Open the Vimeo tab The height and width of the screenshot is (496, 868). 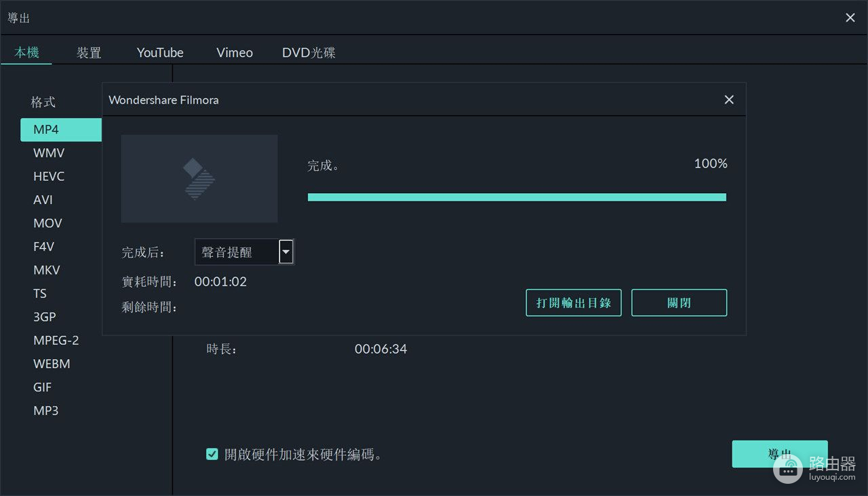(x=235, y=52)
